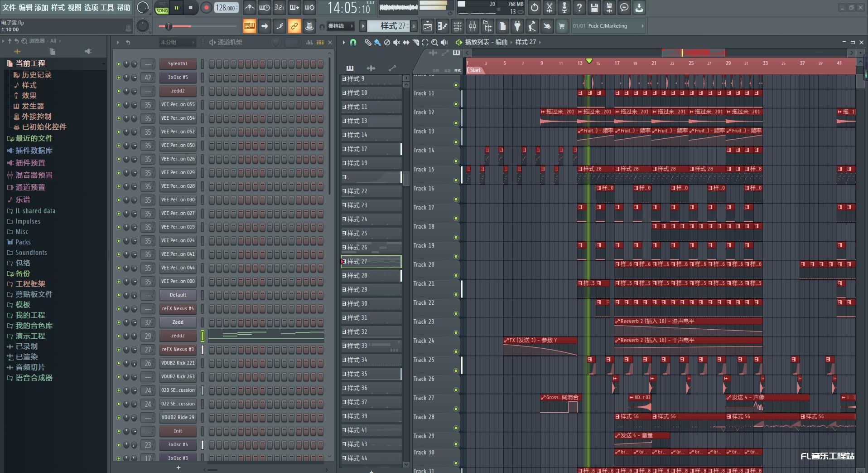Toggle wait for input icon

265,8
